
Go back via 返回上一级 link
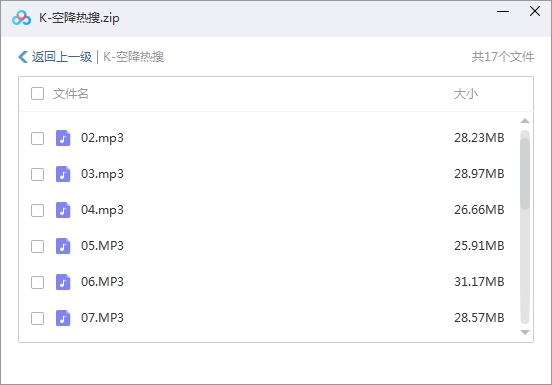(x=62, y=57)
